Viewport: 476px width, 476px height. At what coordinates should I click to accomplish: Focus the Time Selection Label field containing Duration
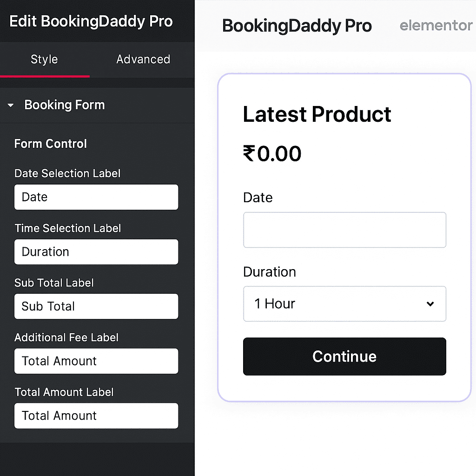pos(96,252)
